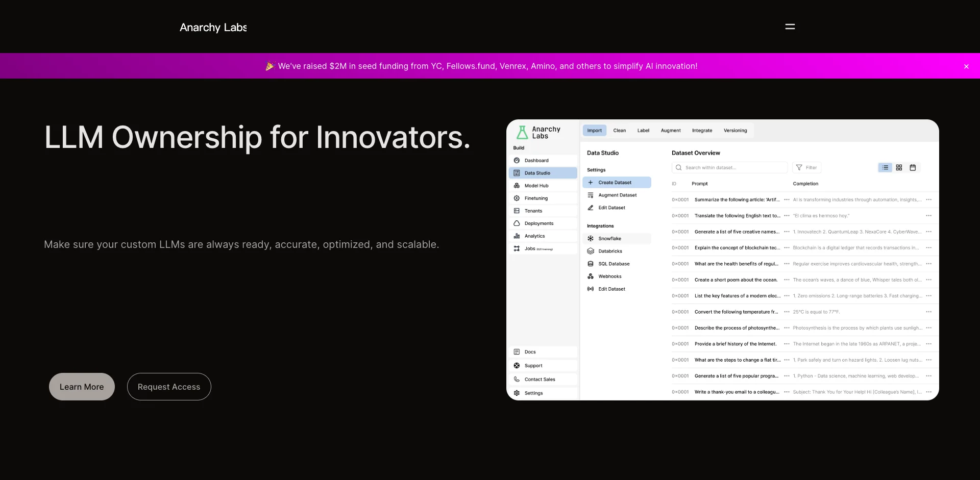Image resolution: width=980 pixels, height=480 pixels.
Task: Click the Jobs sidebar icon
Action: pyautogui.click(x=517, y=248)
